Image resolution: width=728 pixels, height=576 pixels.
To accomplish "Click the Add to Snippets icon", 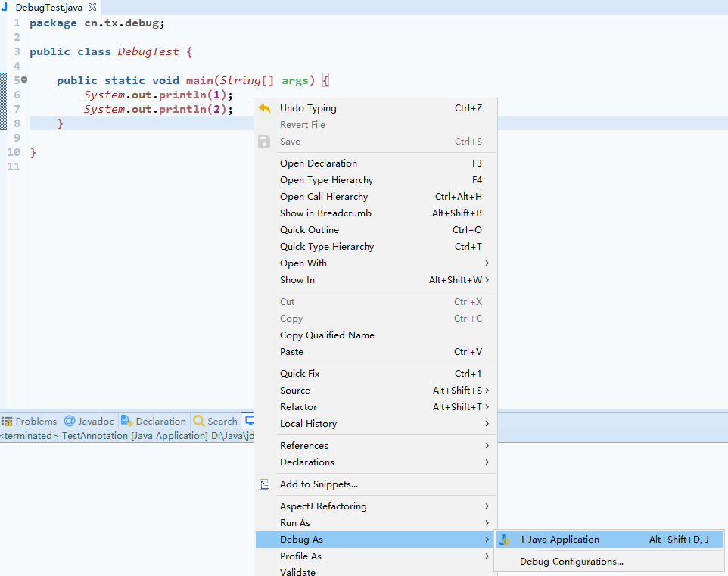I will (x=264, y=484).
